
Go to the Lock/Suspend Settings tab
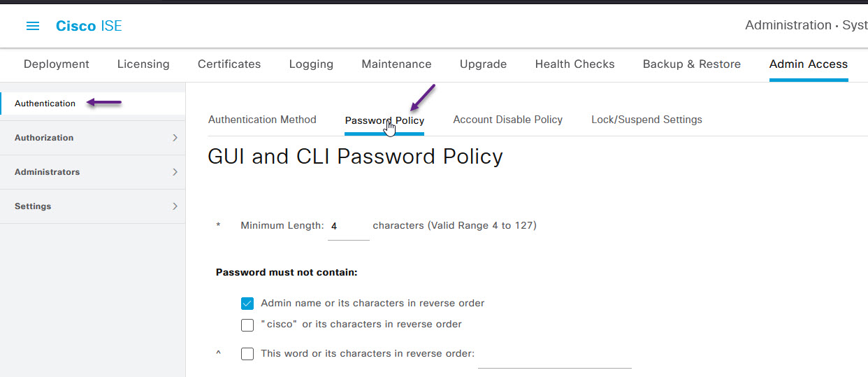(646, 120)
